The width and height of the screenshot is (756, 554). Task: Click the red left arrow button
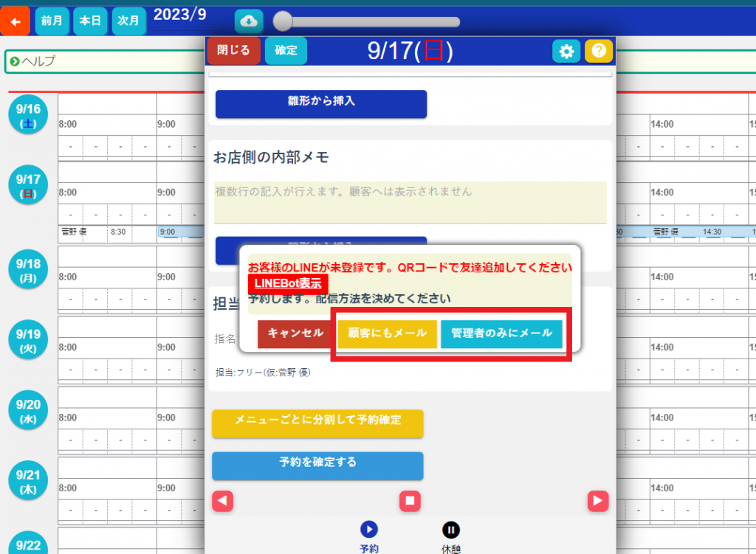(223, 501)
